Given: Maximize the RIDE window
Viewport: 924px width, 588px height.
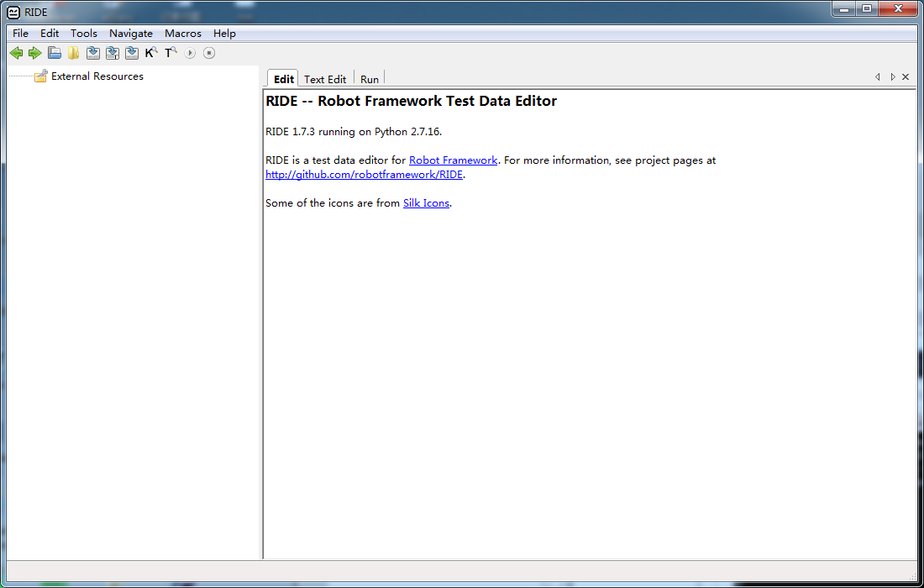Looking at the screenshot, I should 867,9.
